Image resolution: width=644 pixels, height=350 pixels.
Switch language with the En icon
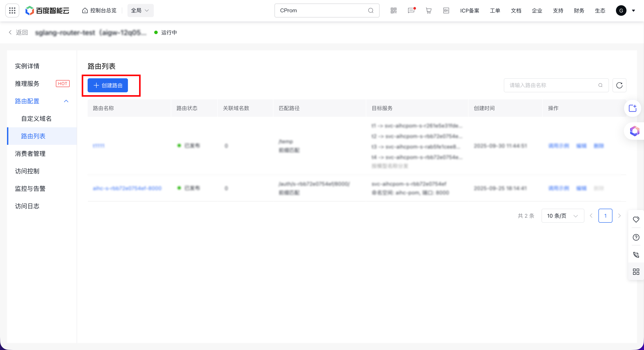point(446,10)
